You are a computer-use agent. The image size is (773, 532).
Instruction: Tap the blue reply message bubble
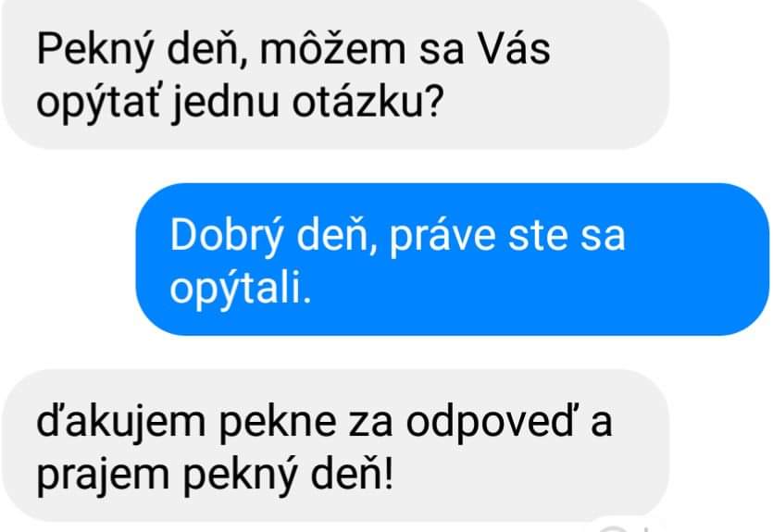click(x=453, y=259)
